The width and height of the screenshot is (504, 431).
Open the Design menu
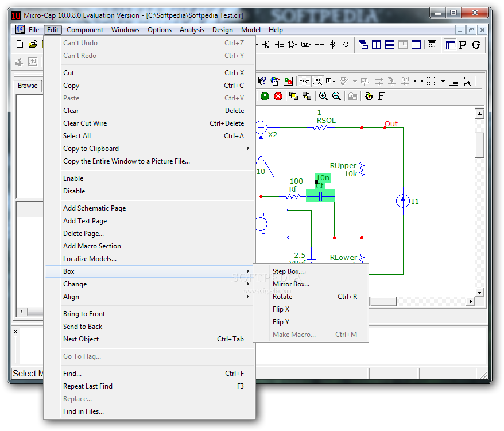point(222,30)
